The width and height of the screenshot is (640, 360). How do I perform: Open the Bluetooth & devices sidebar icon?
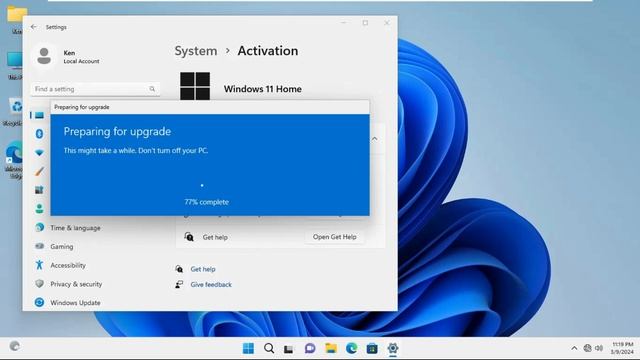[39, 133]
